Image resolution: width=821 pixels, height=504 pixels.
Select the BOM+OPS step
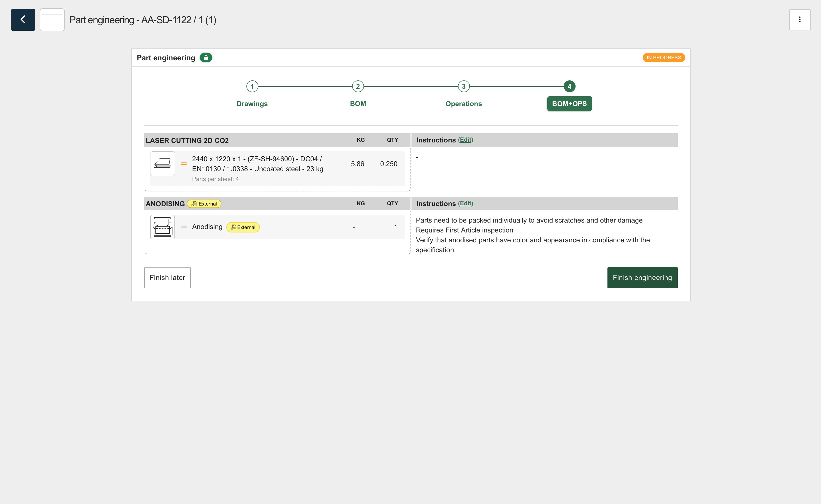[x=569, y=104]
